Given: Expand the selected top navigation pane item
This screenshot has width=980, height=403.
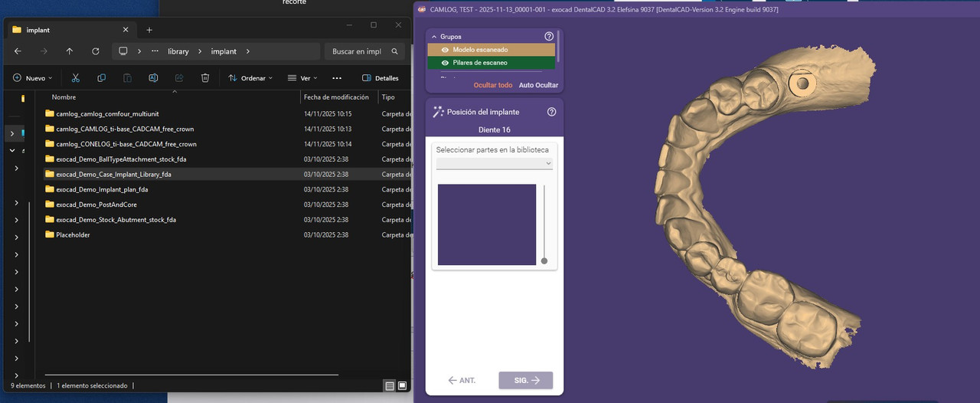Looking at the screenshot, I should tap(12, 133).
